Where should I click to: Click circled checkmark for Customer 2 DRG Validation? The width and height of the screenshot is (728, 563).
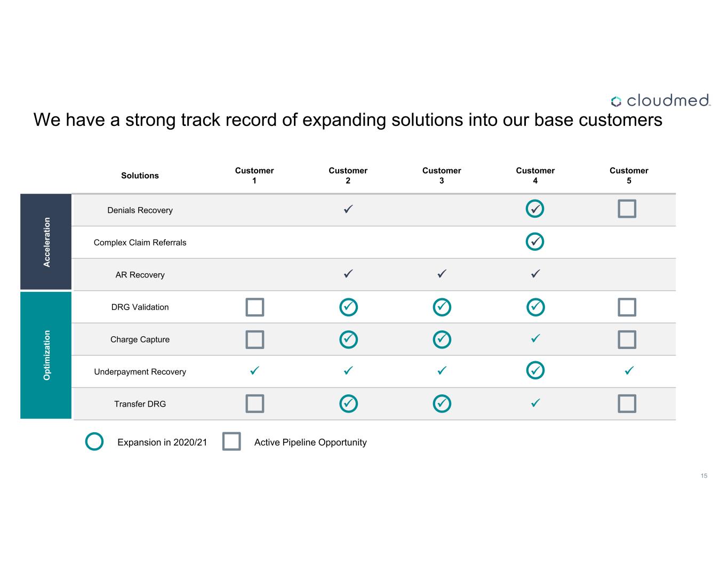(x=348, y=307)
